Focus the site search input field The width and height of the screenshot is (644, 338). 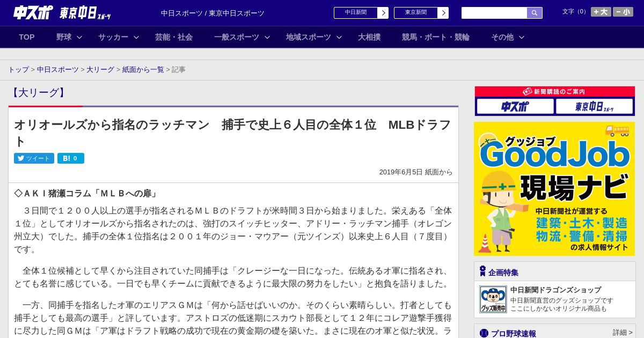[494, 13]
